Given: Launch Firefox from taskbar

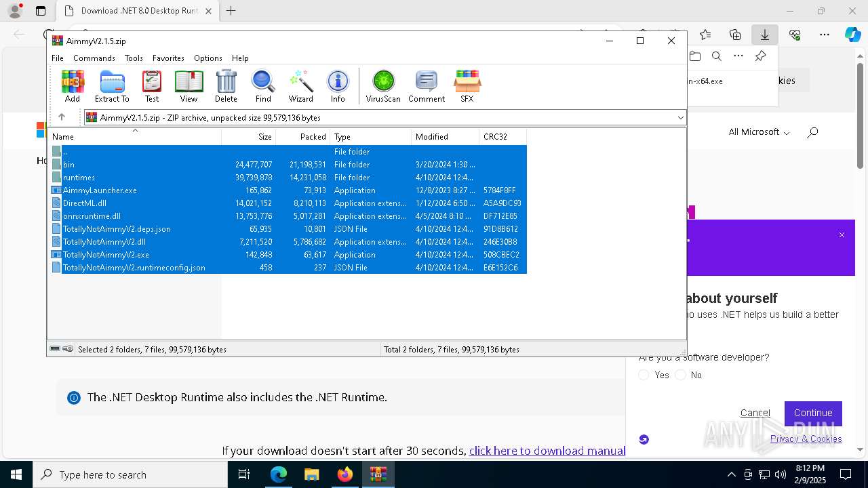Looking at the screenshot, I should pos(344,474).
